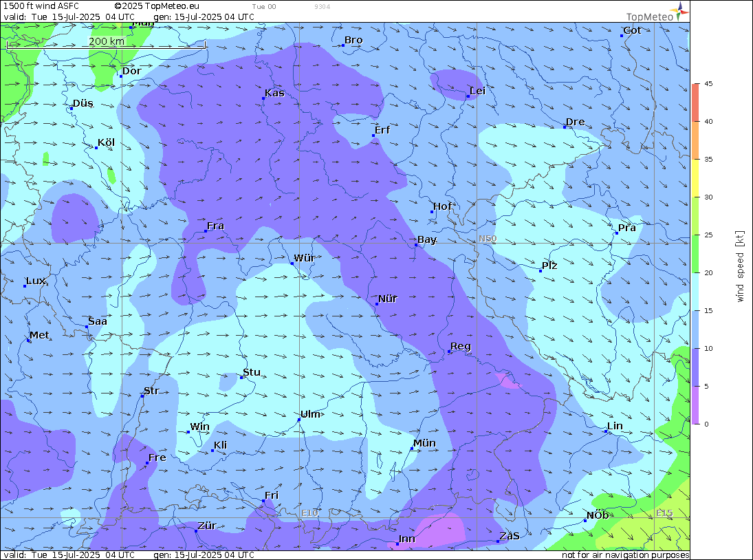Click the 'Plz' city label
The height and width of the screenshot is (560, 753).
[x=549, y=265]
